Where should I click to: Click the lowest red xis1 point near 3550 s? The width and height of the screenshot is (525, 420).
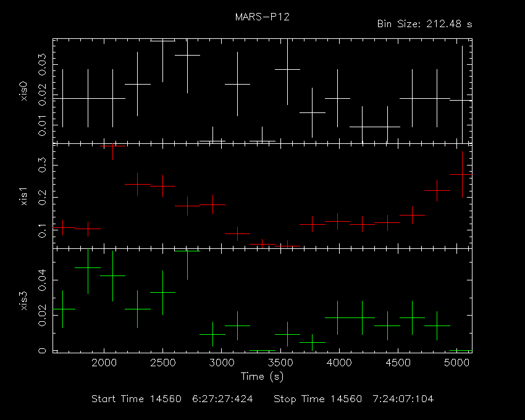[x=287, y=246]
